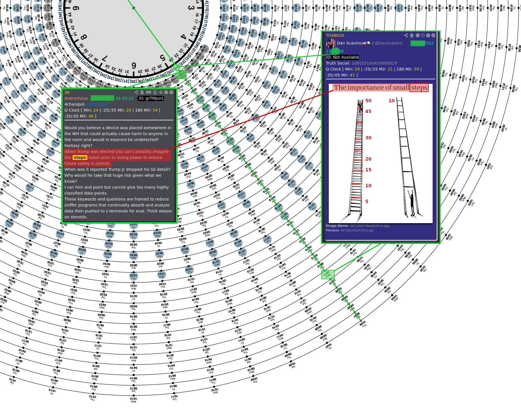Click clipboard-check icon on Dan Scavino card

(x=412, y=35)
